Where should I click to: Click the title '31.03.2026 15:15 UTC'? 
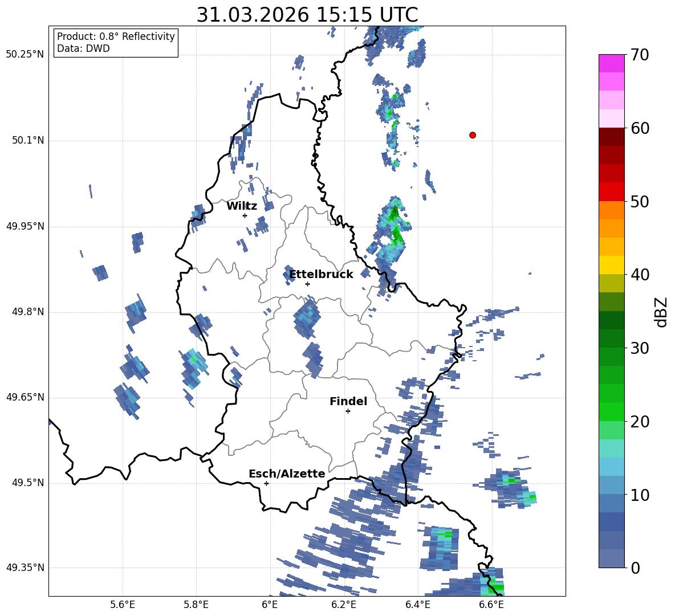click(307, 15)
